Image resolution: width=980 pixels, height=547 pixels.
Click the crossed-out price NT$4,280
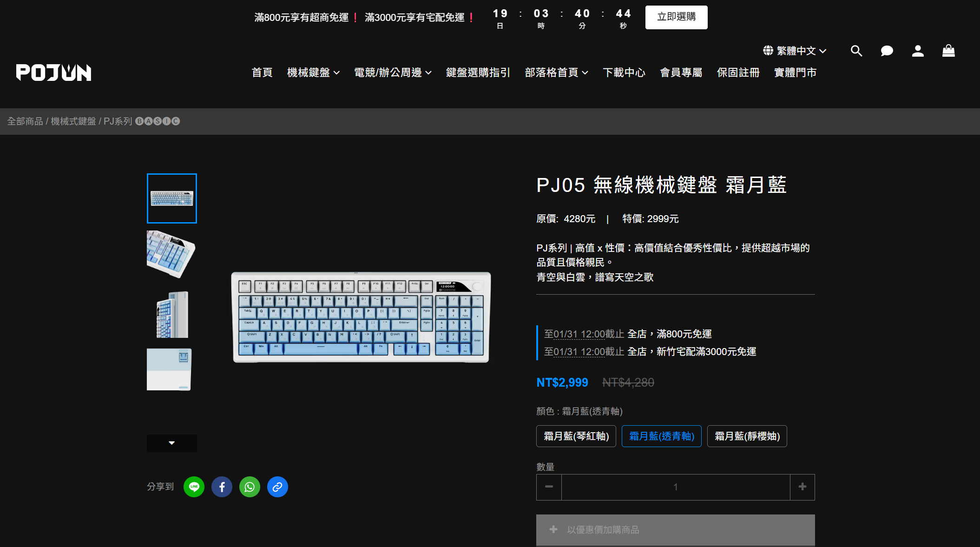[x=628, y=382]
